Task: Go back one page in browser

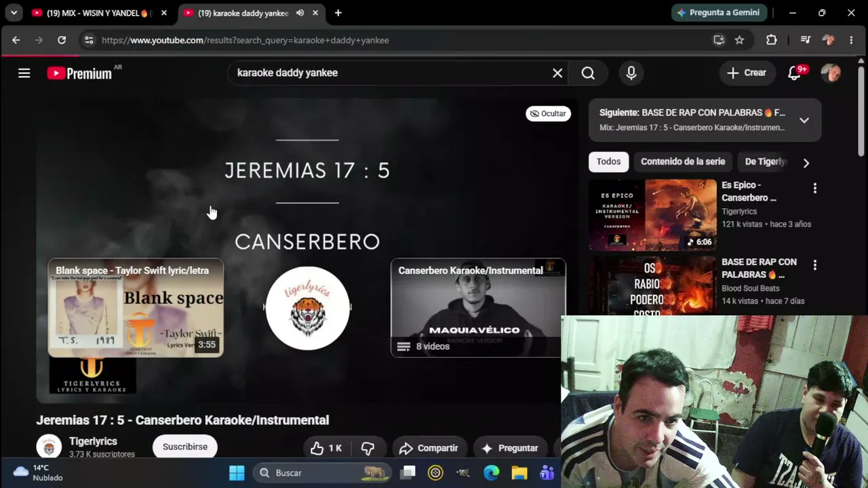Action: (x=16, y=40)
